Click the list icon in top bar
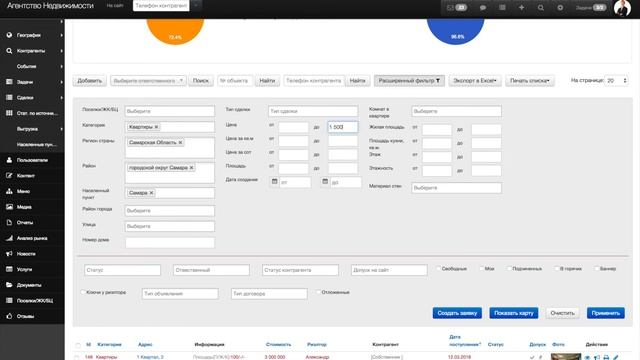 coord(502,7)
